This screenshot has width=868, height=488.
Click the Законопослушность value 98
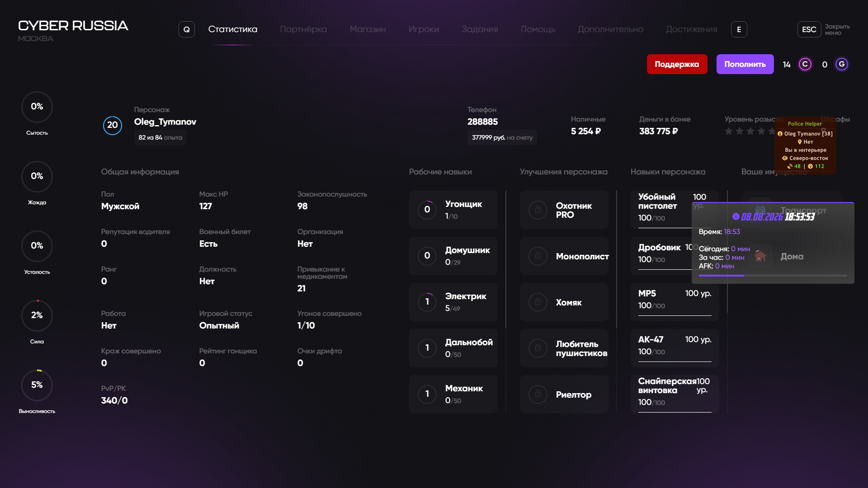pyautogui.click(x=302, y=206)
